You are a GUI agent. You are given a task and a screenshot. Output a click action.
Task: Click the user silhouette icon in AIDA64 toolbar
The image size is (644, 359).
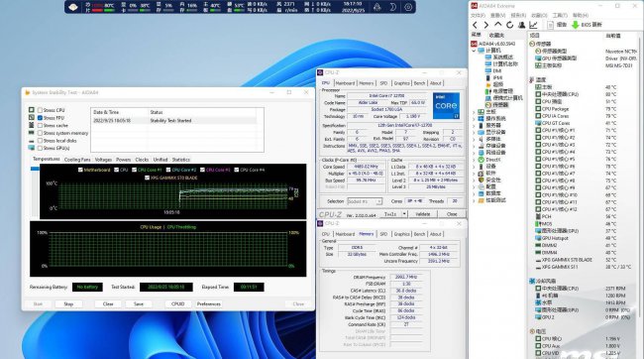tap(521, 25)
